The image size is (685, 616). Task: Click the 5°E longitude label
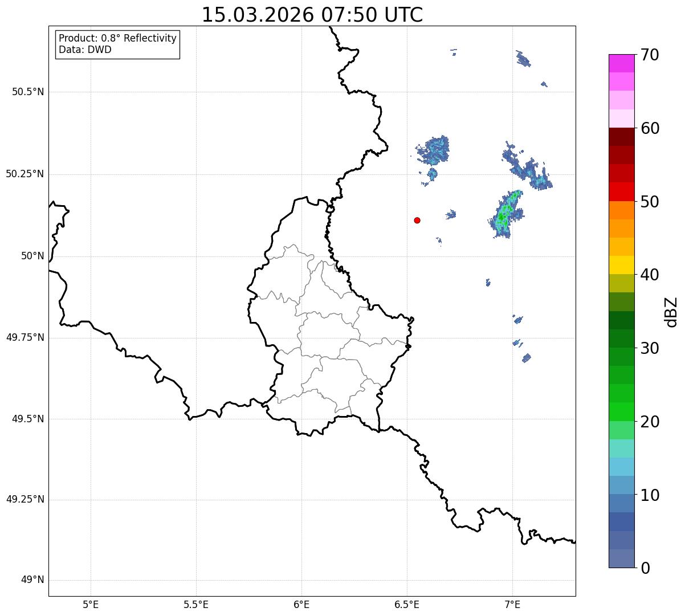[91, 604]
